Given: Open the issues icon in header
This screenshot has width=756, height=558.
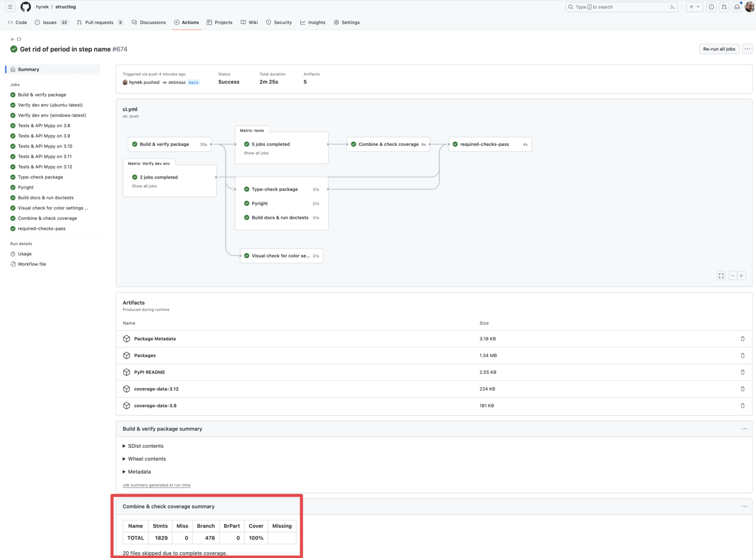Looking at the screenshot, I should click(x=711, y=7).
